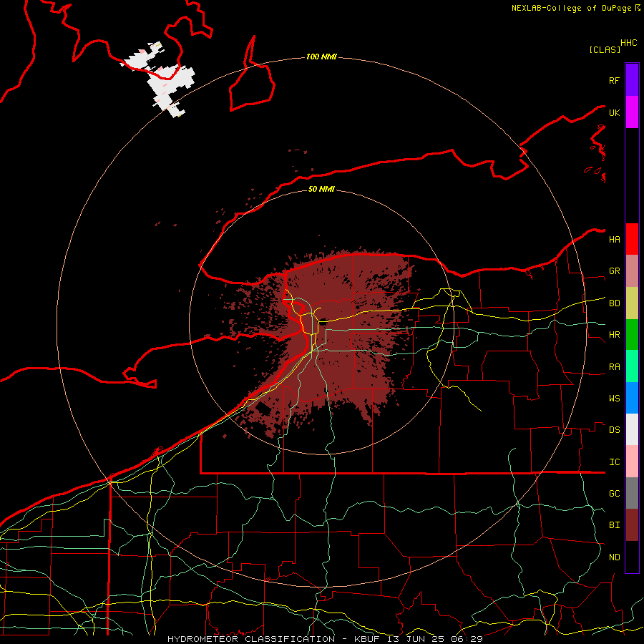Click the HA legend label
Screen dimensions: 644x644
pos(615,240)
